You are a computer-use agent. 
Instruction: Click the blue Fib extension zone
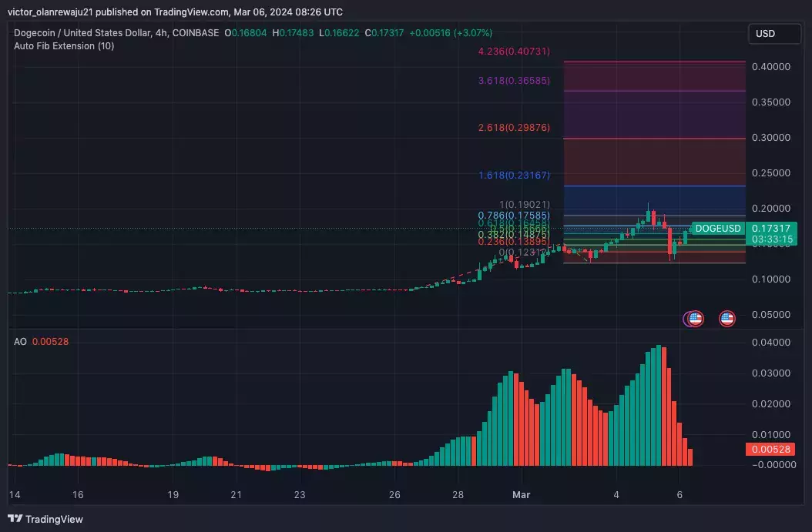[x=655, y=200]
